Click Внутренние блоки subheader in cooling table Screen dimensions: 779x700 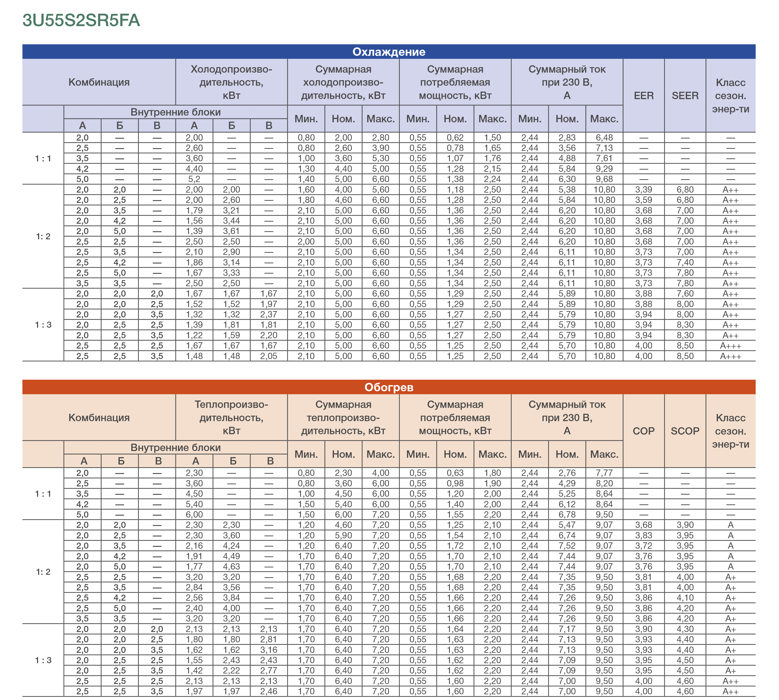click(175, 112)
